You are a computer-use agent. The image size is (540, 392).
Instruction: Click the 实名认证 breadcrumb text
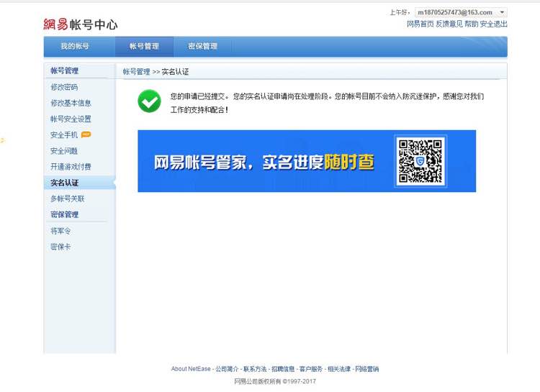(x=175, y=72)
